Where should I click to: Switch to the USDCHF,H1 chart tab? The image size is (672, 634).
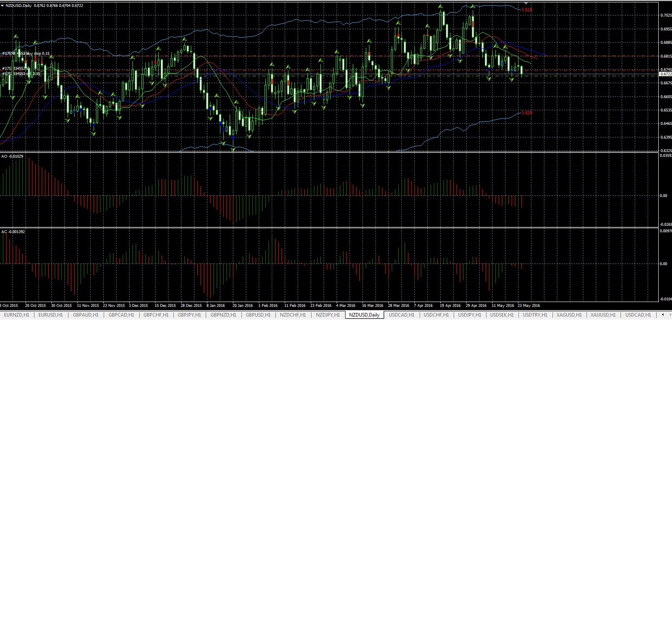[436, 315]
